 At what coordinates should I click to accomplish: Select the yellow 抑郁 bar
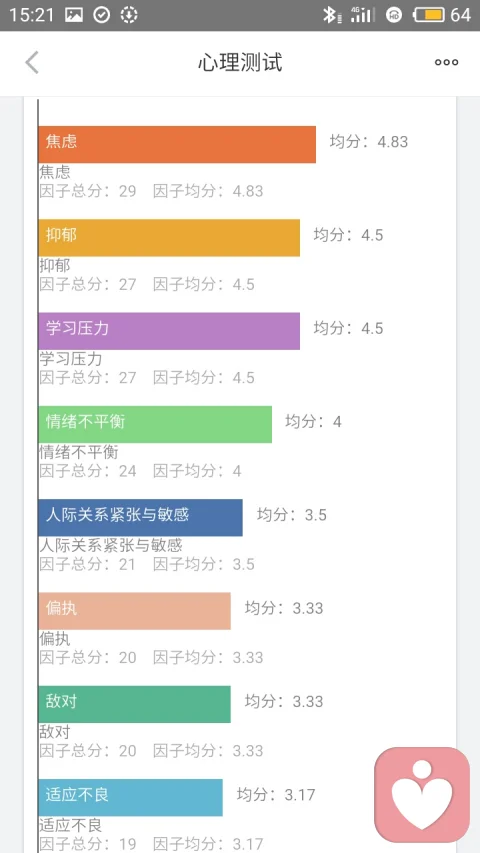pos(169,238)
